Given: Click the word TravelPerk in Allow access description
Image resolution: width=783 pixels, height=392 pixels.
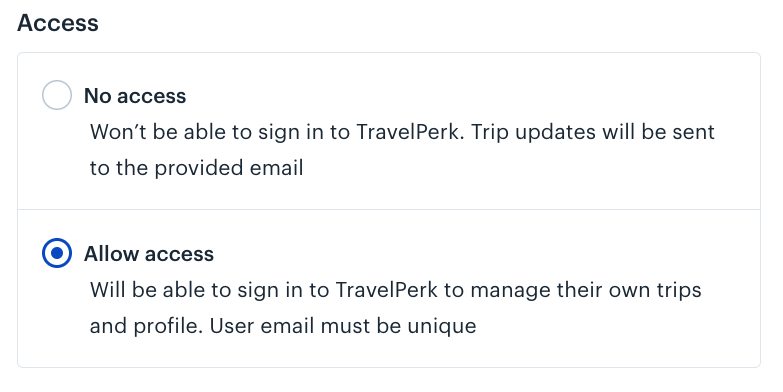Looking at the screenshot, I should tap(387, 290).
